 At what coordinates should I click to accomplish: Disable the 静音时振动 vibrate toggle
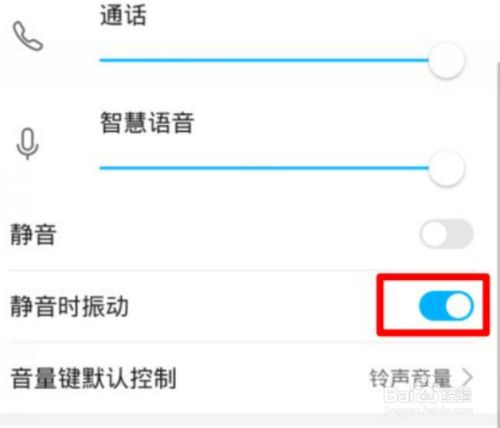pyautogui.click(x=446, y=306)
